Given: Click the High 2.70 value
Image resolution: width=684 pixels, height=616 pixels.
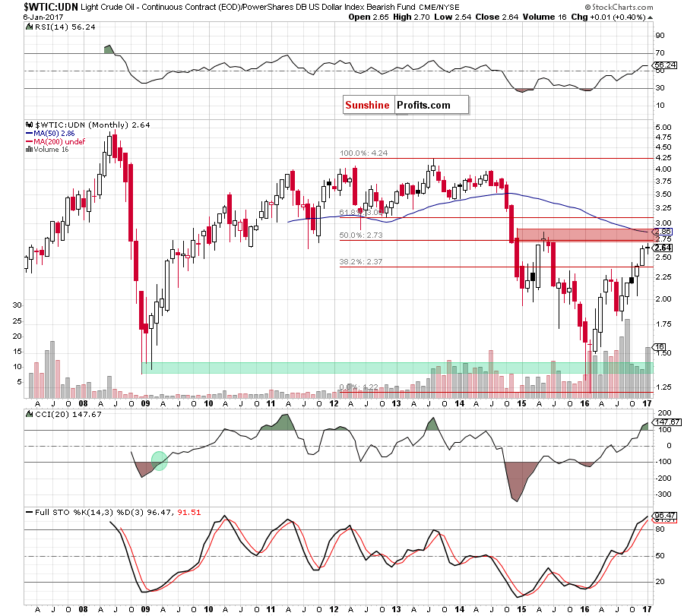Looking at the screenshot, I should 411,17.
